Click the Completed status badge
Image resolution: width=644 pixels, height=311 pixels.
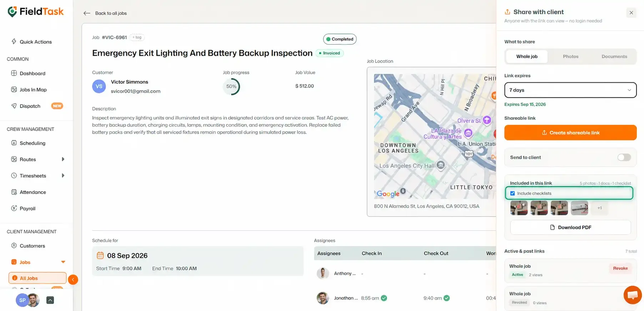click(340, 39)
